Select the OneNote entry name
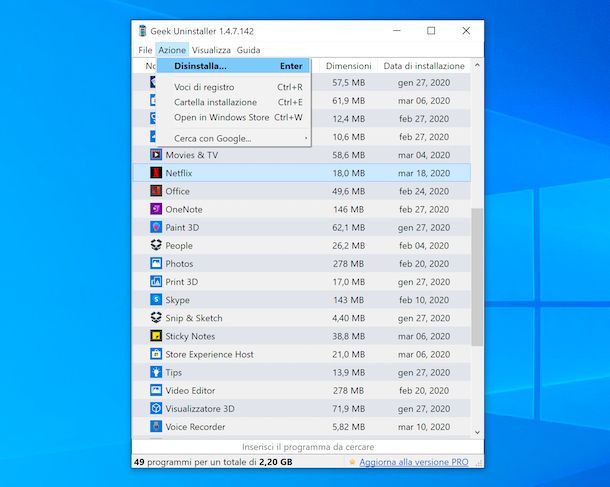Viewport: 610px width, 487px height. point(184,209)
